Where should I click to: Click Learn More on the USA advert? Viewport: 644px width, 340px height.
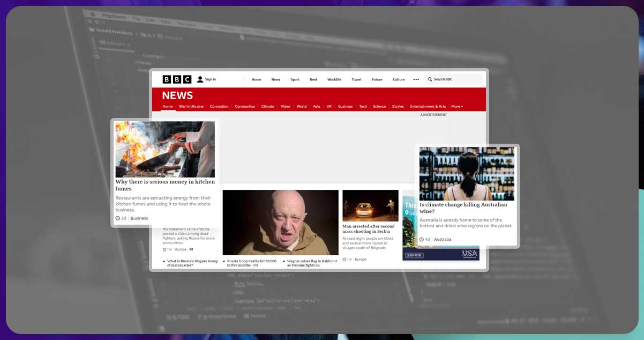pos(414,255)
